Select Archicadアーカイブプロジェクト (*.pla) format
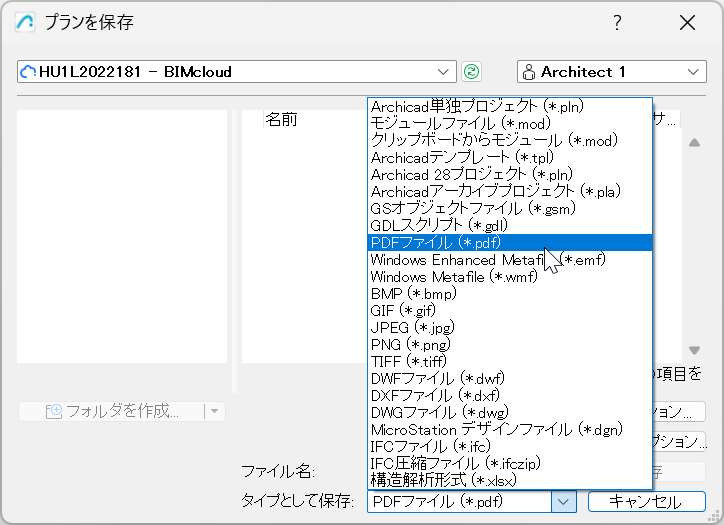 [x=510, y=192]
